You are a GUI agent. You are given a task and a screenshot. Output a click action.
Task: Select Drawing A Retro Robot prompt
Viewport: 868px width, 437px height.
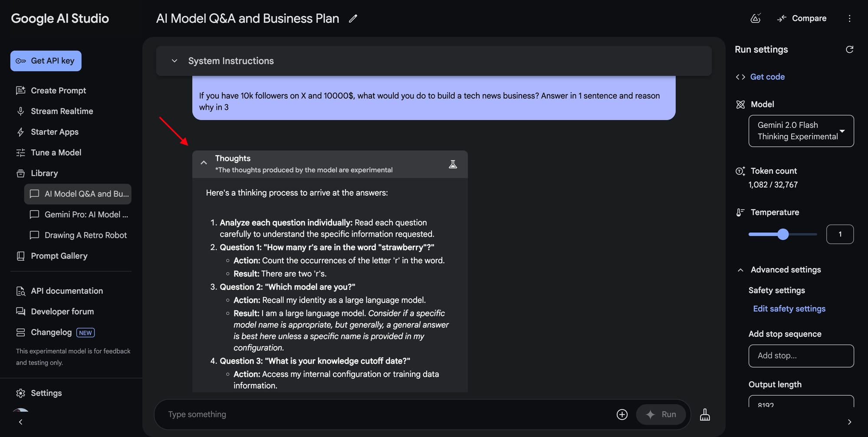tap(78, 235)
